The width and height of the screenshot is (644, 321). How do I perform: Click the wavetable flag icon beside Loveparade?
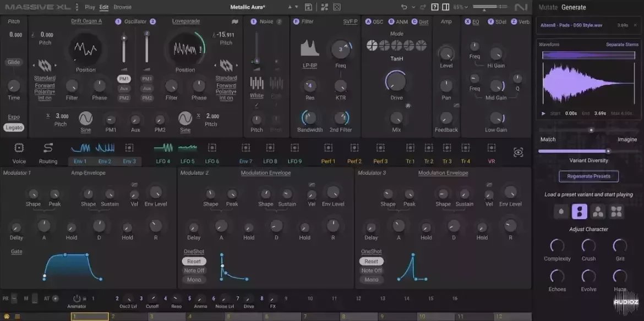click(235, 21)
